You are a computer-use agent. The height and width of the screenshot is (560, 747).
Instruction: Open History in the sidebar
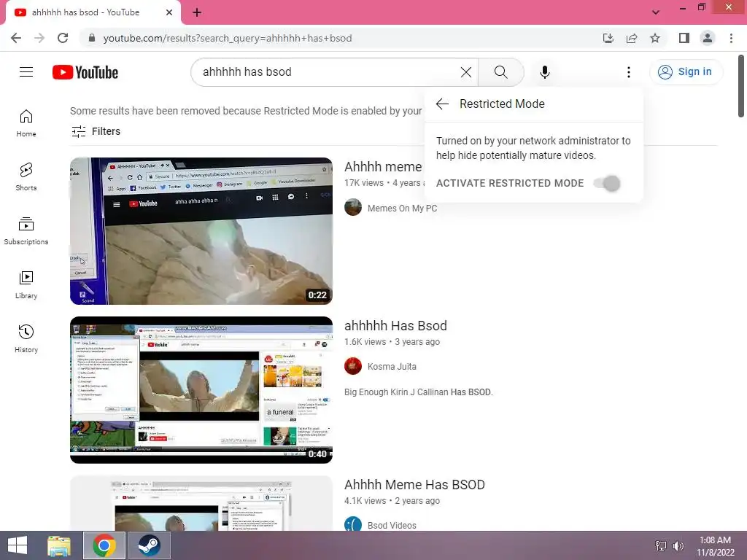point(26,338)
